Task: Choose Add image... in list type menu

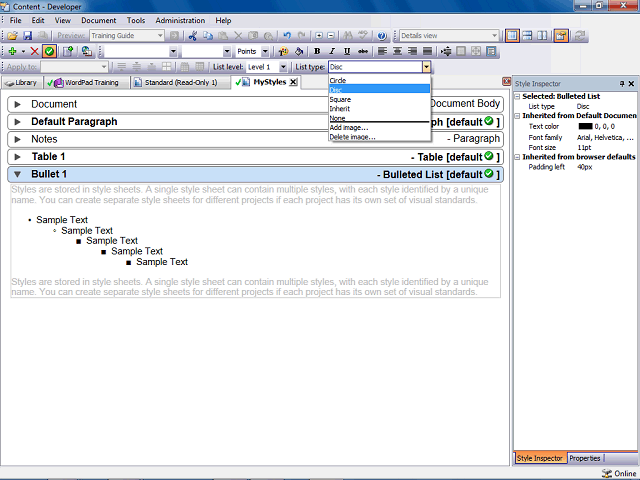Action: tap(380, 128)
